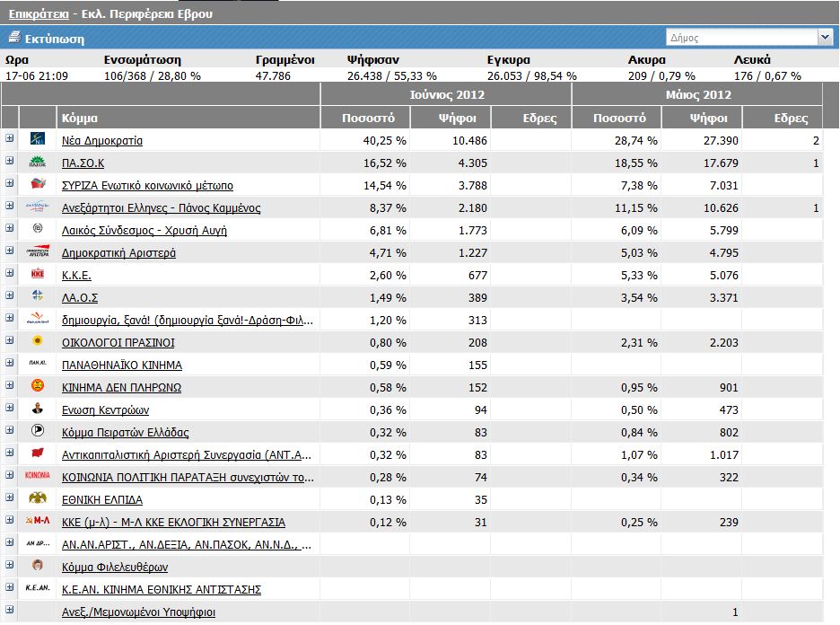Image resolution: width=840 pixels, height=625 pixels.
Task: Click the Νέα Δημοκρατία party logo
Action: tap(38, 140)
